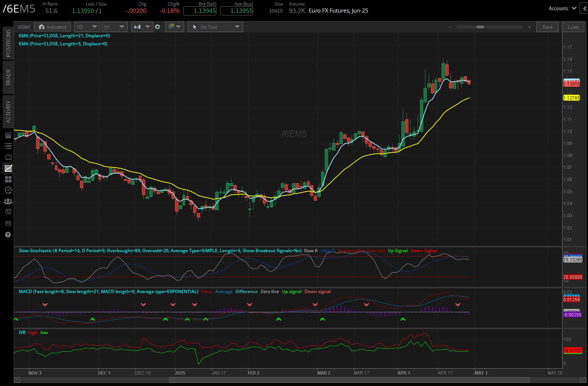
Task: Click the EMA Length=5 study label
Action: click(63, 44)
